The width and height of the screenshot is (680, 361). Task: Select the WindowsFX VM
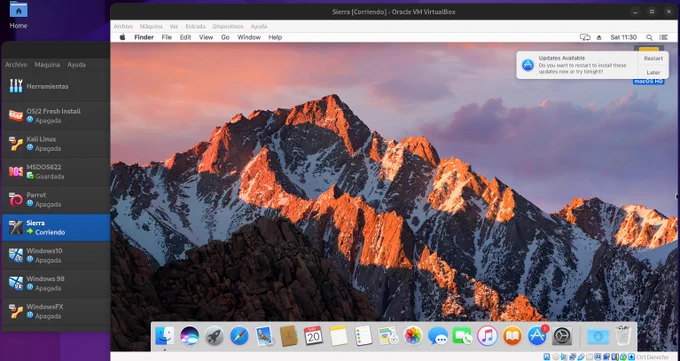[56, 311]
